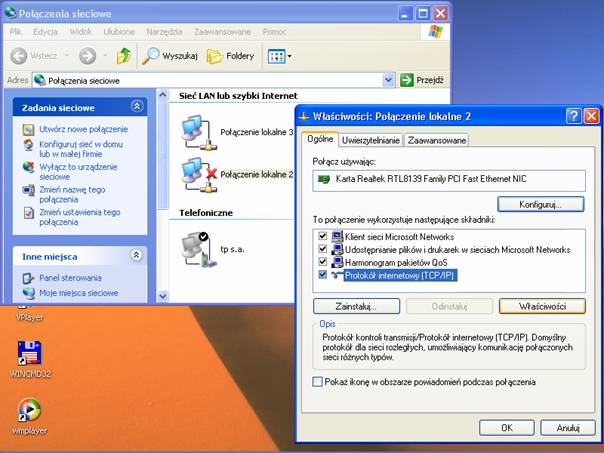Select Połączenie lokalne 3 network icon

[x=198, y=133]
